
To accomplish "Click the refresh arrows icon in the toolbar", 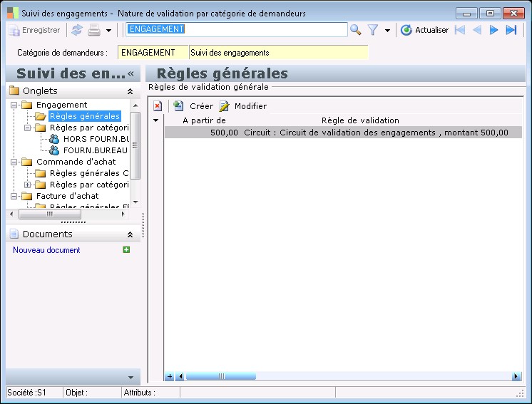I will 77,30.
